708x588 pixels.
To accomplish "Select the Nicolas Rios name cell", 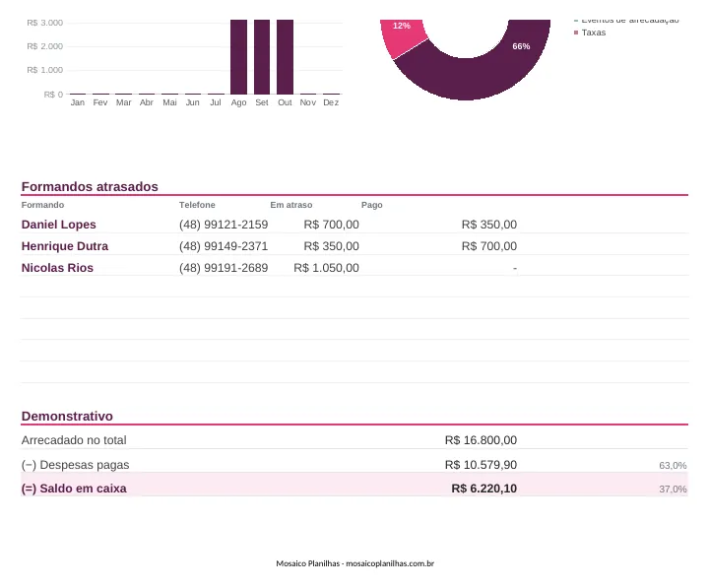I will [x=57, y=268].
